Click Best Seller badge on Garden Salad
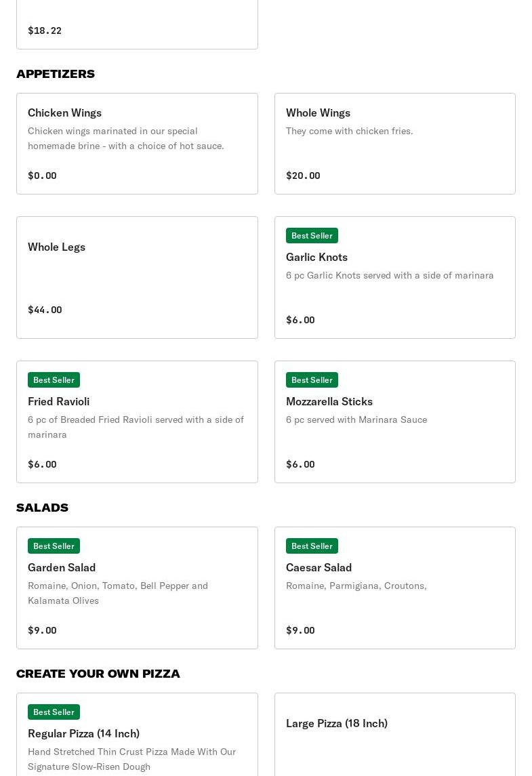Screen dimensions: 532x776 pyautogui.click(x=54, y=546)
